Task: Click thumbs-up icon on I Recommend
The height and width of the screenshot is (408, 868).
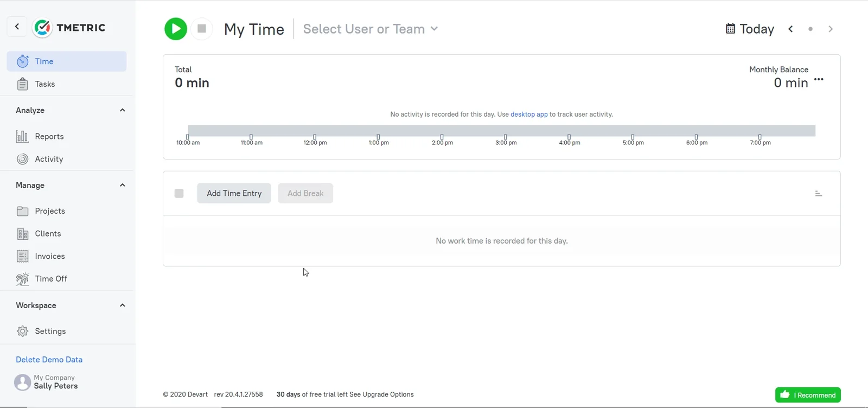Action: (785, 394)
